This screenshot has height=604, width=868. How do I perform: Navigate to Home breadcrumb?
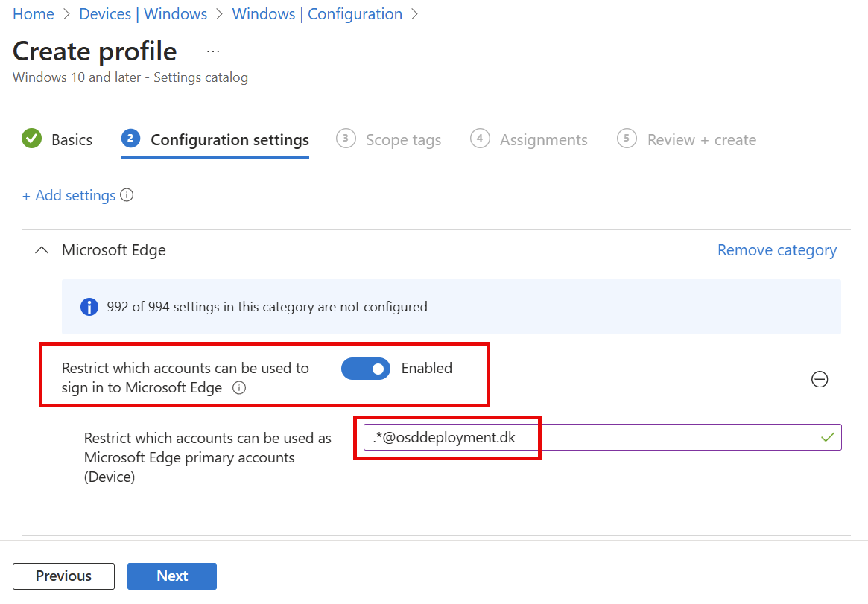34,14
